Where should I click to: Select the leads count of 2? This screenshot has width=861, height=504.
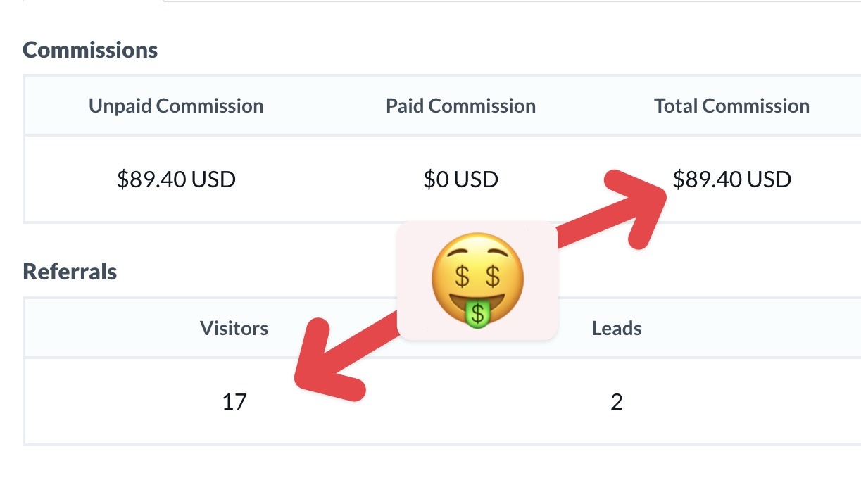(x=617, y=402)
